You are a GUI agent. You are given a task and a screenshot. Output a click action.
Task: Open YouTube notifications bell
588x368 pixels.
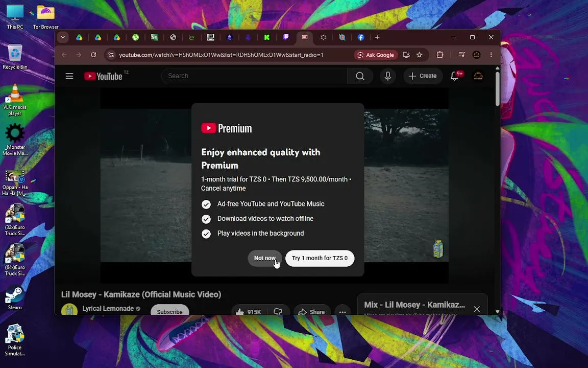coord(455,76)
